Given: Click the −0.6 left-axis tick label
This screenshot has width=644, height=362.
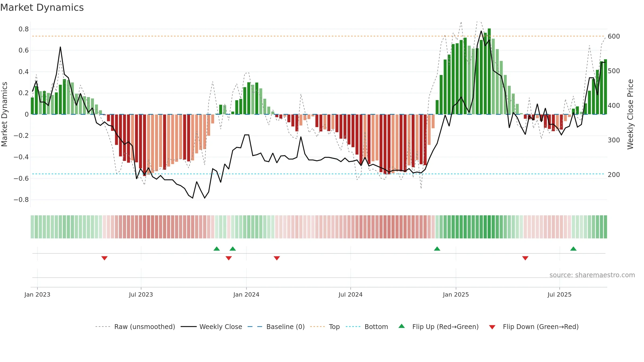Looking at the screenshot, I should click(x=21, y=179).
